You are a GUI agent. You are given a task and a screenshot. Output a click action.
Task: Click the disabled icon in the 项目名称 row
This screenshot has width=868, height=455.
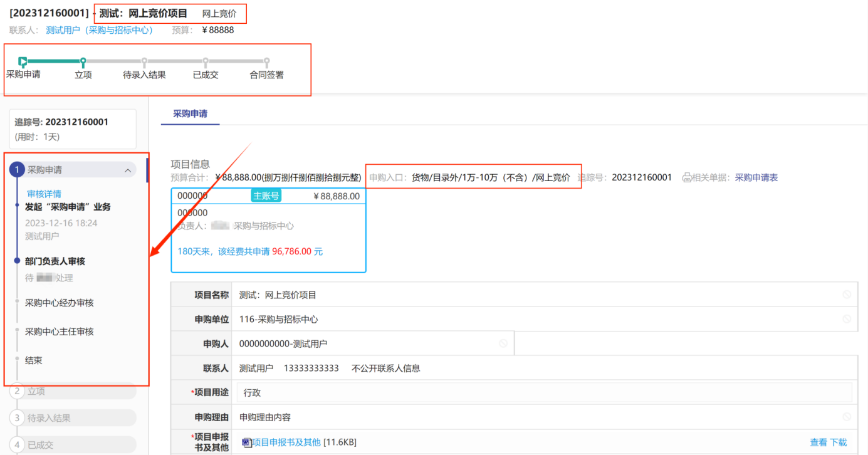tap(847, 295)
